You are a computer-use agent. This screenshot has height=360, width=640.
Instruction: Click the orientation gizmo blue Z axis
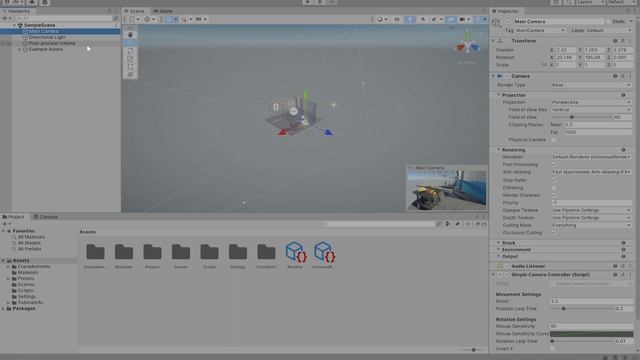coord(475,47)
